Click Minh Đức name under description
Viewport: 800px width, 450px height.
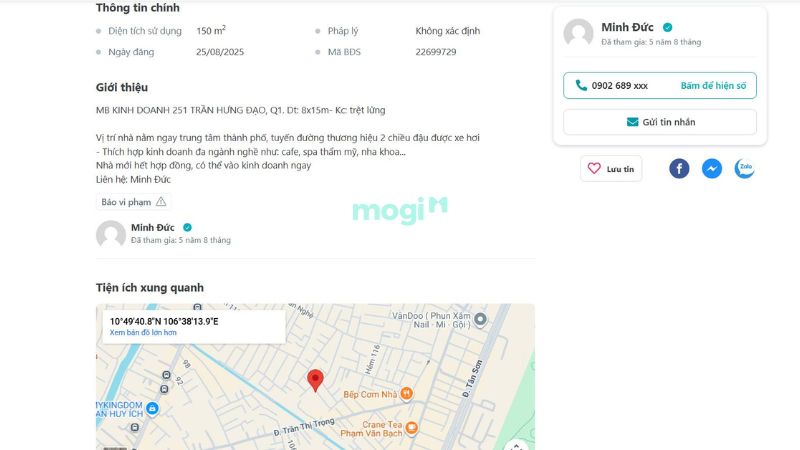point(154,227)
